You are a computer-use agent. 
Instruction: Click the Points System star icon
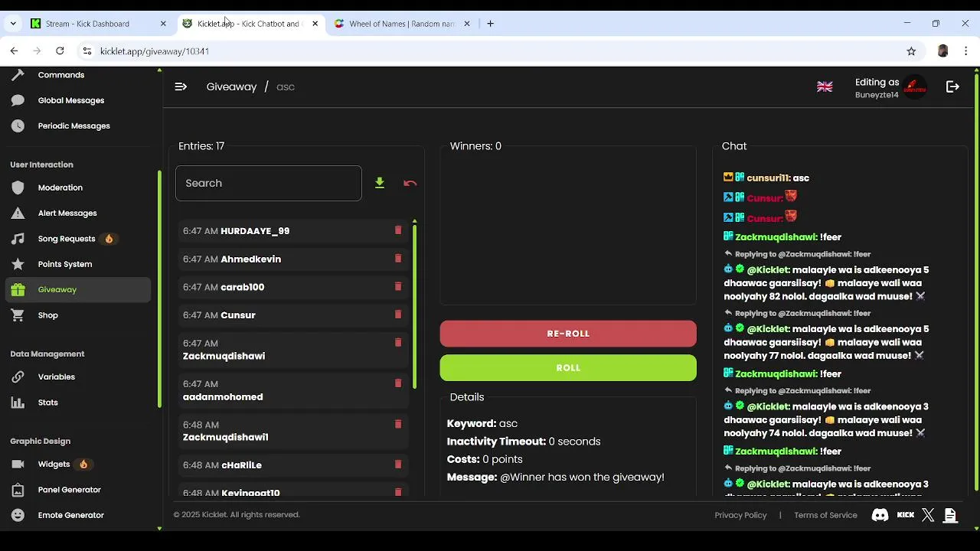click(18, 264)
